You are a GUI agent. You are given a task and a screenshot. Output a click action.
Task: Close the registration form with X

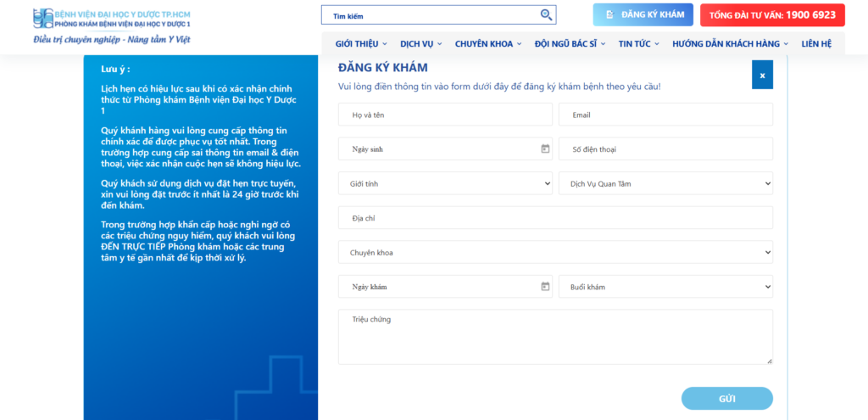(x=762, y=76)
